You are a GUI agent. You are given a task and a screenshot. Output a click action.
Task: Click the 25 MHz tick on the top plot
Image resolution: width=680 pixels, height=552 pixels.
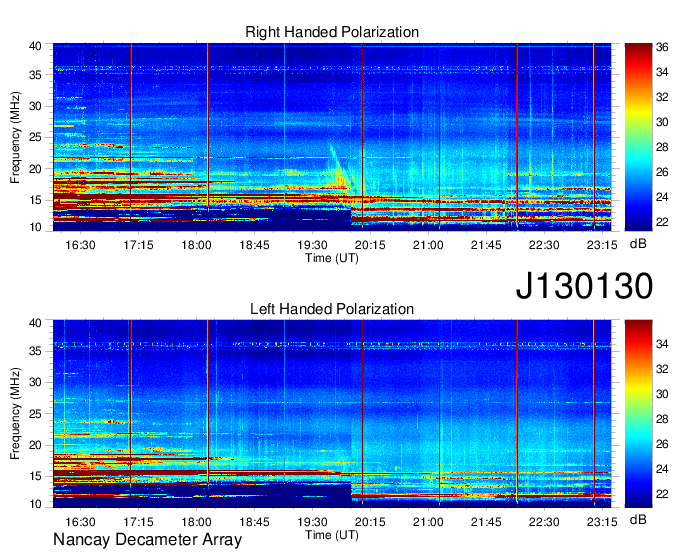click(x=35, y=137)
